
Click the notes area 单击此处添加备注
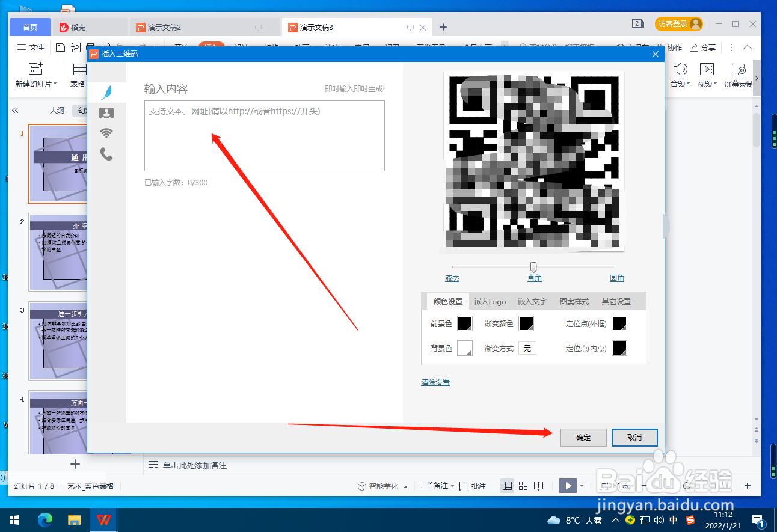[x=195, y=465]
